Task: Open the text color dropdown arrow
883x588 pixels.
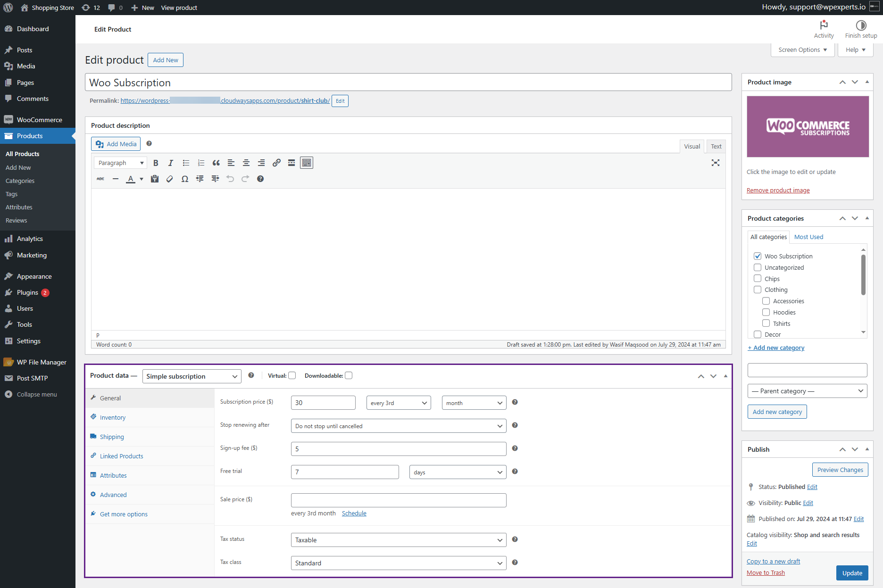Action: 142,179
